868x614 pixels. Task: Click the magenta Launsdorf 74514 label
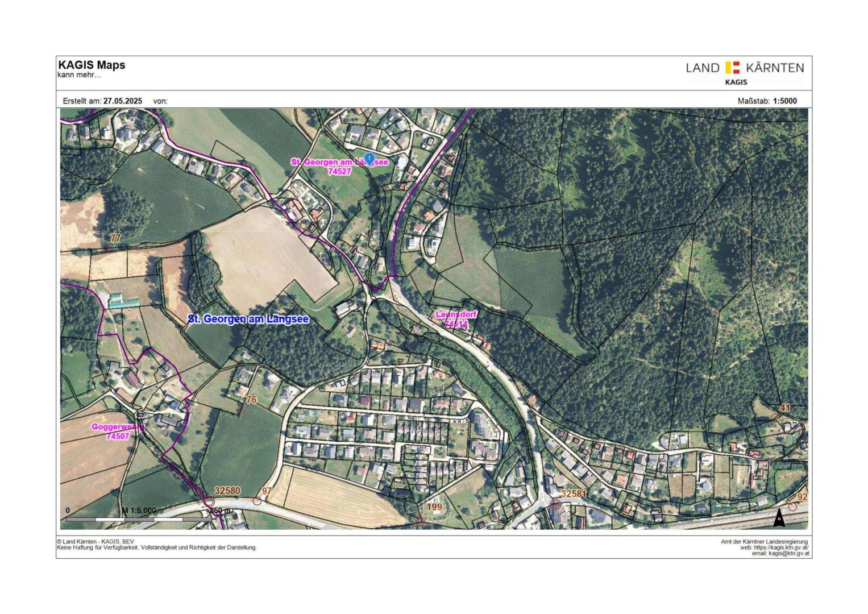[456, 319]
